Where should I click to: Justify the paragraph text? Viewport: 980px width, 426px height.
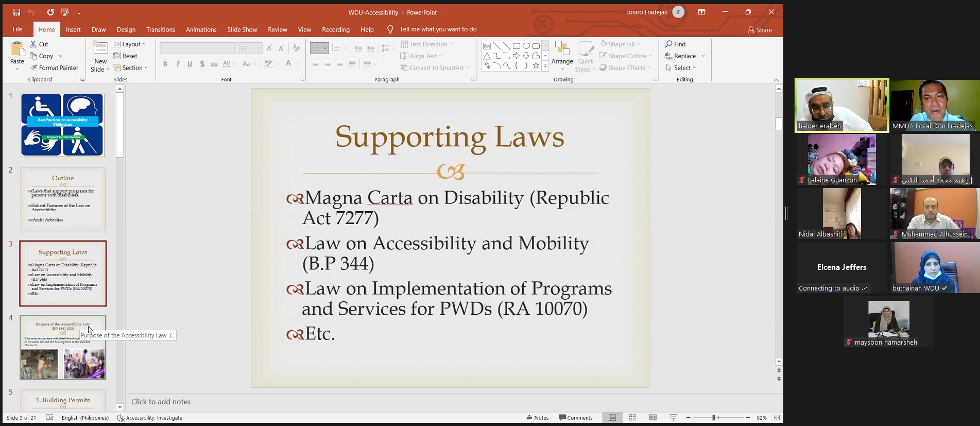click(x=352, y=64)
